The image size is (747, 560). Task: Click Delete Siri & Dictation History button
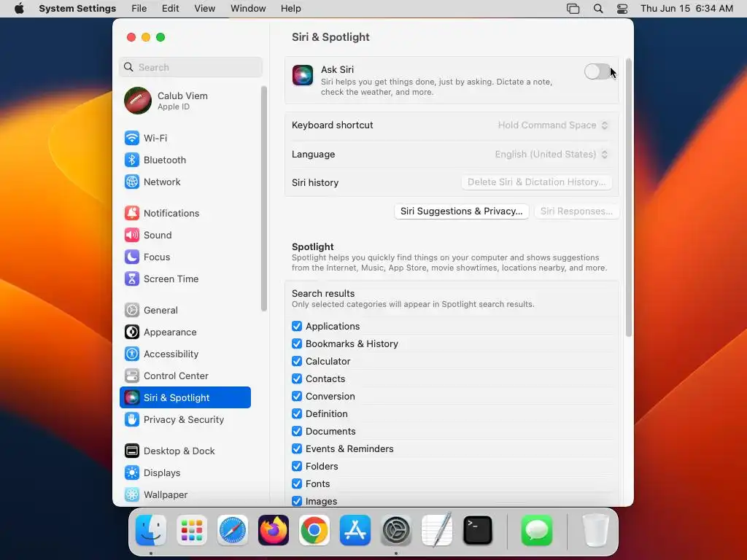537,182
